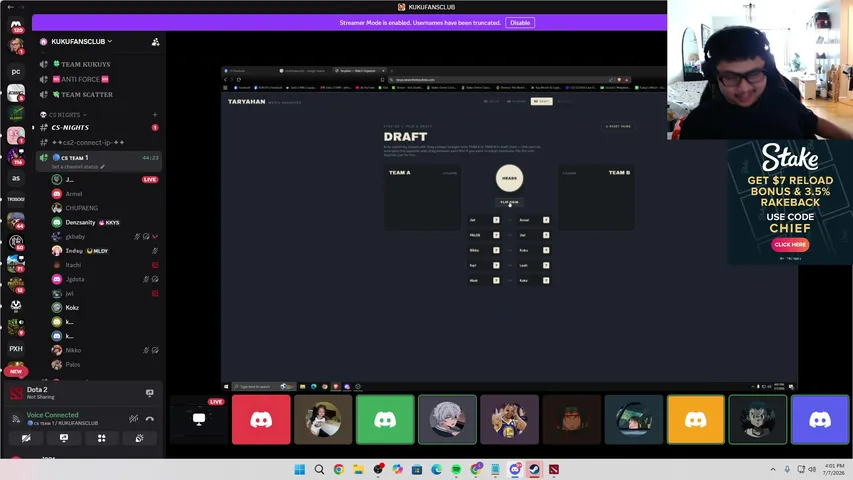The image size is (853, 480).
Task: Click the button beside player PALOS
Action: [496, 235]
